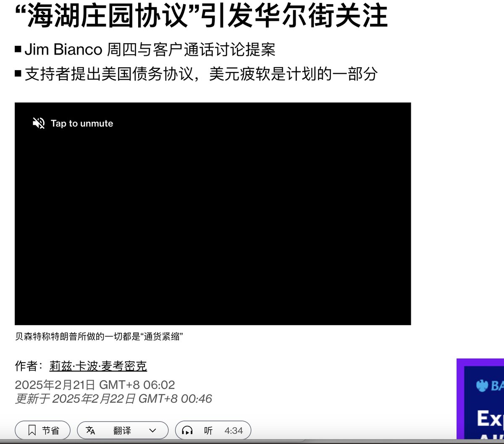The image size is (504, 444).
Task: Unmute the video by tapping Tap to unmute
Action: [81, 123]
